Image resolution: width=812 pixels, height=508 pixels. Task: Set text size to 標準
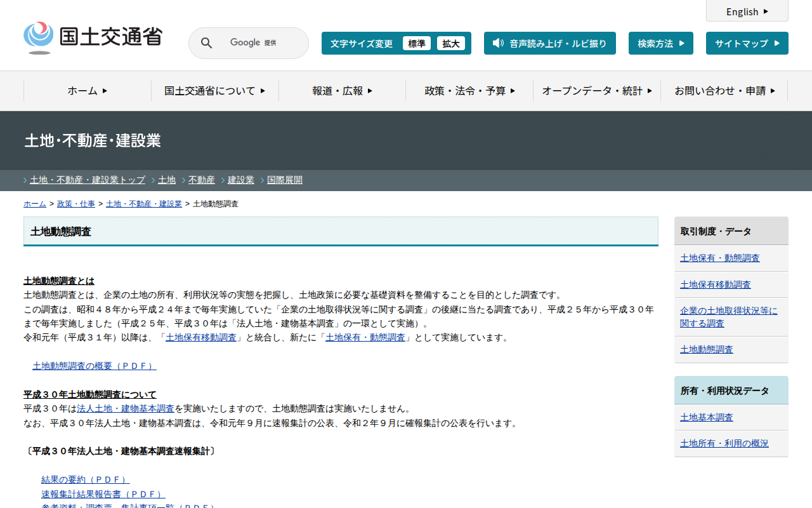point(417,43)
